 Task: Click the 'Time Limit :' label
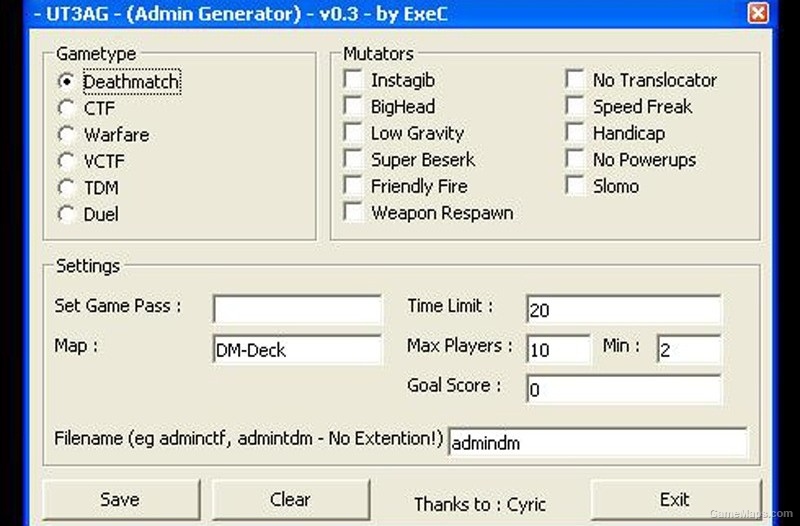450,306
